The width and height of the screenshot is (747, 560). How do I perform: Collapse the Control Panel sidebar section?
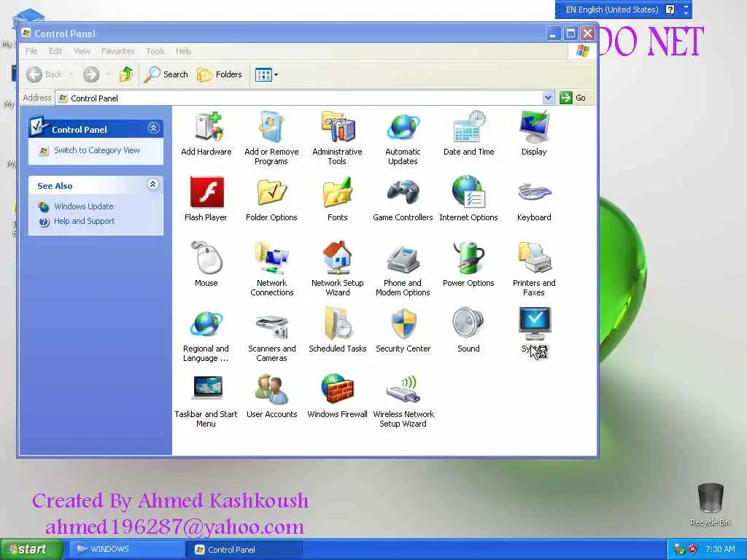tap(153, 128)
